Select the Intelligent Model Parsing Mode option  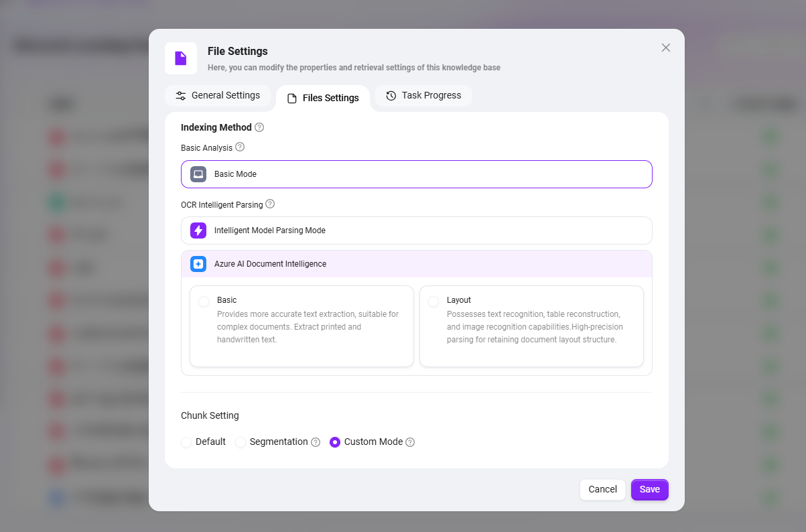[x=415, y=230]
